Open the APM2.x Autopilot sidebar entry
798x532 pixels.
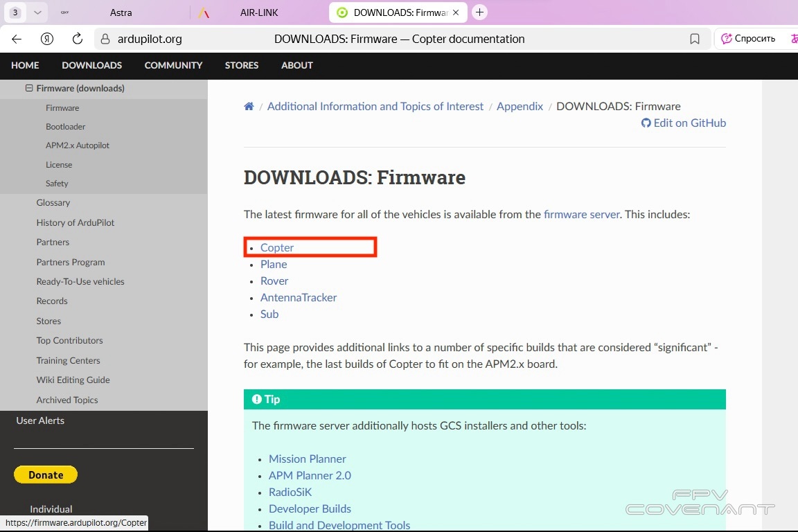tap(78, 145)
